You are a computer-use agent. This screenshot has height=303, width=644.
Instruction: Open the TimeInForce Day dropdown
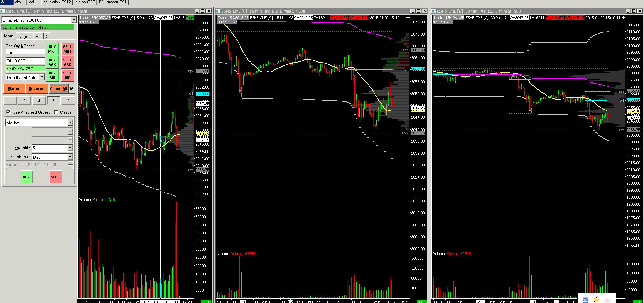click(x=70, y=157)
